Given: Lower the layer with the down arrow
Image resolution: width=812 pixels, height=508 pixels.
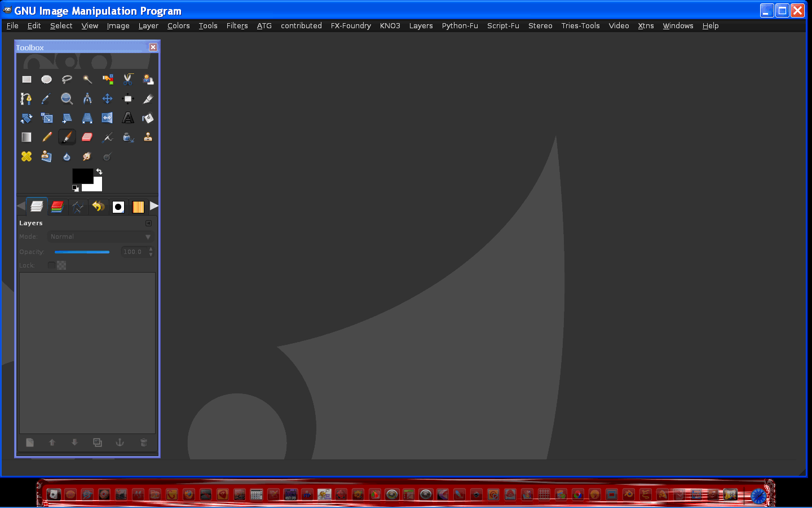Looking at the screenshot, I should pyautogui.click(x=74, y=443).
